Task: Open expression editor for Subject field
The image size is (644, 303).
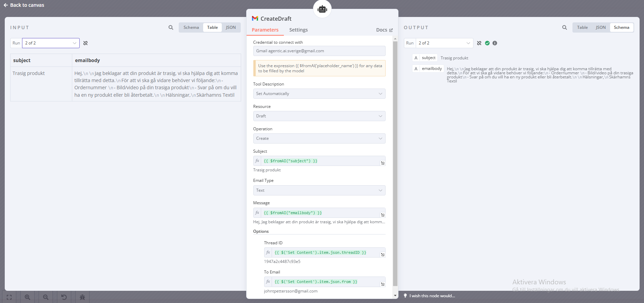Action: (383, 163)
